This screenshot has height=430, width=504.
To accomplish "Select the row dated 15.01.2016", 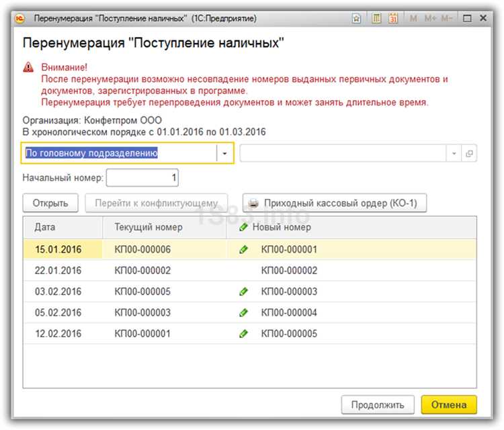I will point(250,249).
